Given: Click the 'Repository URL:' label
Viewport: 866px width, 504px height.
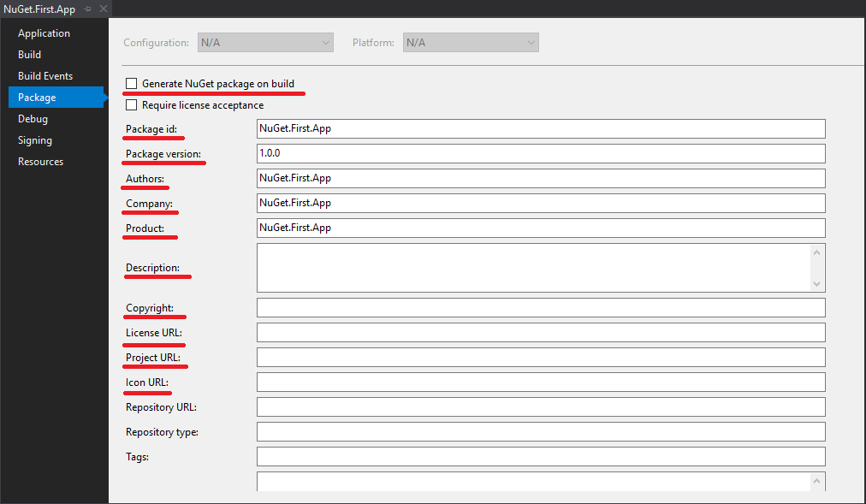Looking at the screenshot, I should [161, 407].
